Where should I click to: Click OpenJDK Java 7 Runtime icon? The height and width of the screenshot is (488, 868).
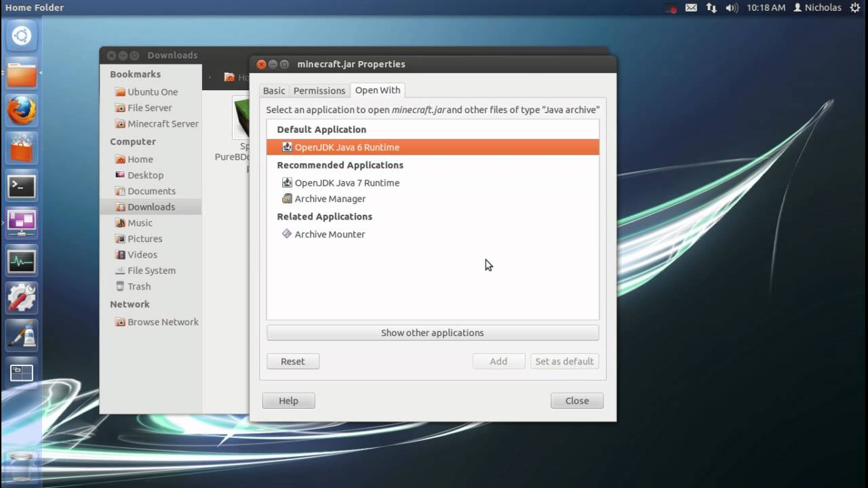(x=287, y=182)
